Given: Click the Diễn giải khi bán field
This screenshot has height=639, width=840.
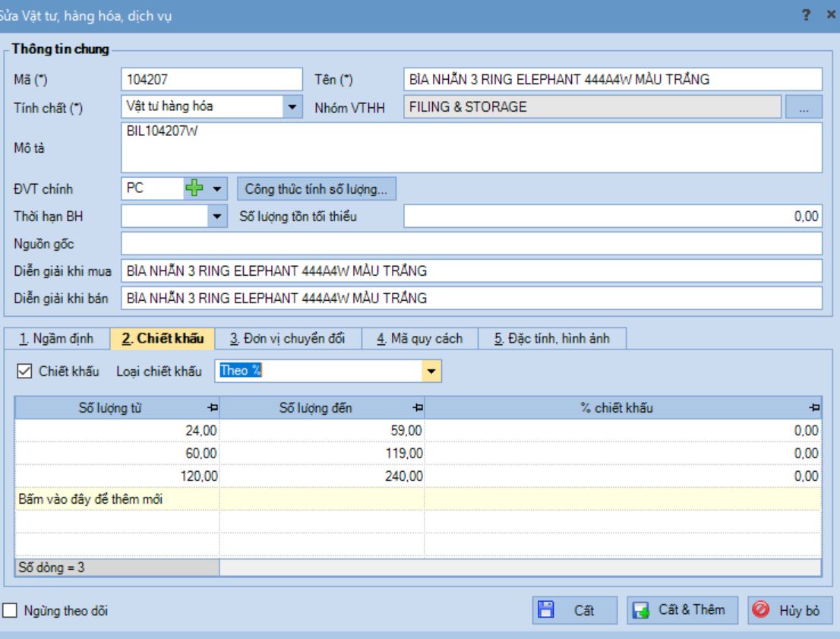Looking at the screenshot, I should coord(472,298).
